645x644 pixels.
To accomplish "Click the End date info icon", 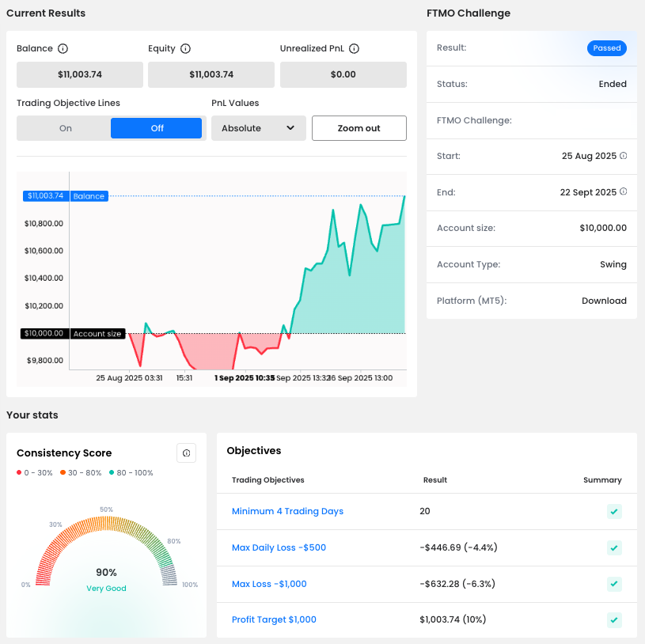I will [x=624, y=192].
